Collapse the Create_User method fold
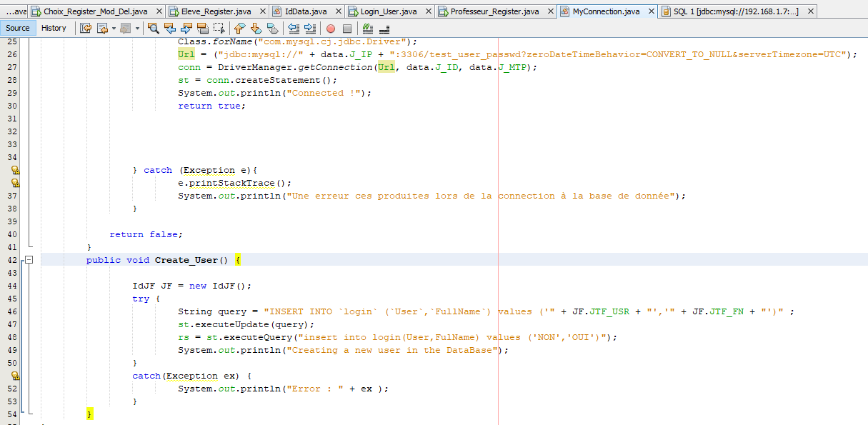This screenshot has width=868, height=425. click(x=27, y=260)
